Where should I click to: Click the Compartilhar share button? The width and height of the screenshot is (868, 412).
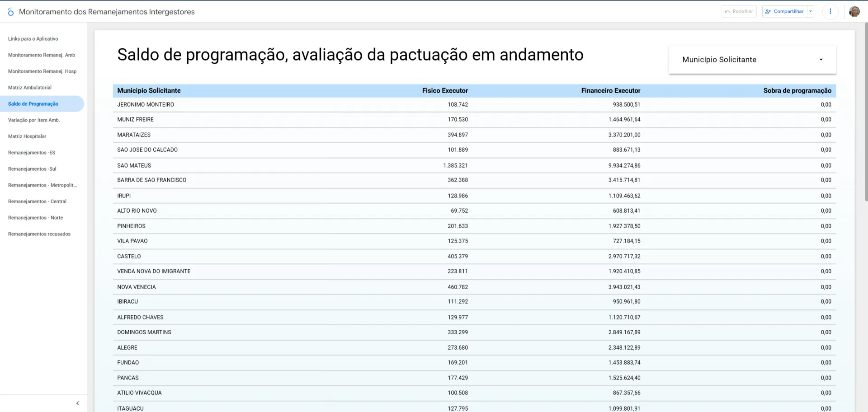point(784,11)
